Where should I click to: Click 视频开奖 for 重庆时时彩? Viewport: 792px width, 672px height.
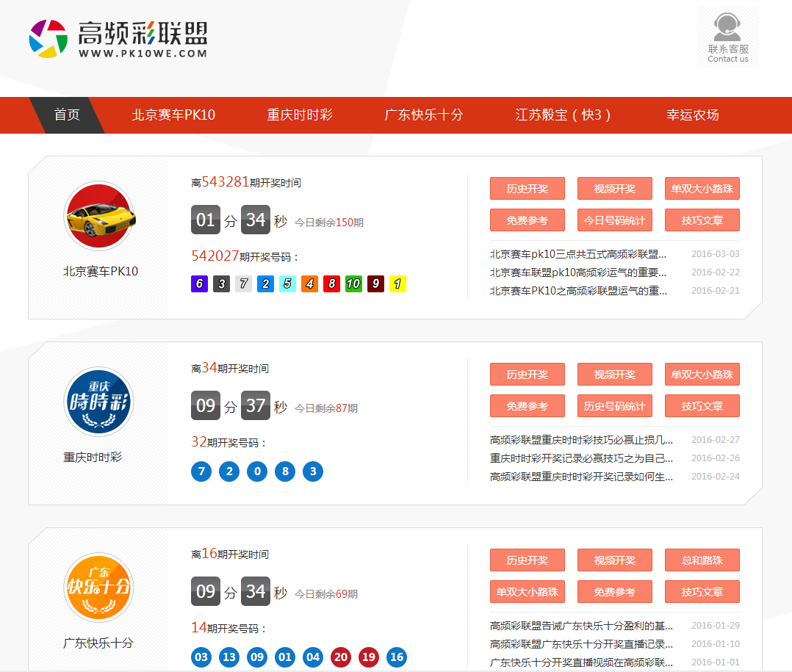pos(615,374)
